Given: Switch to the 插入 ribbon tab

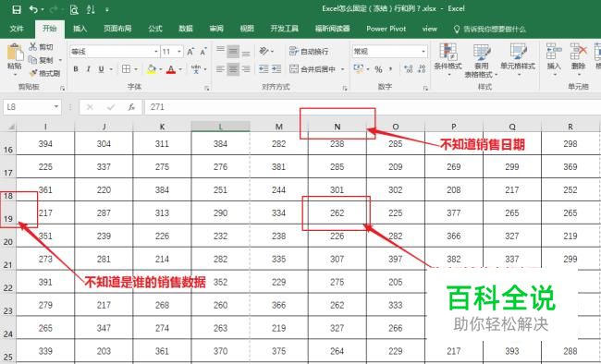Looking at the screenshot, I should [80, 29].
